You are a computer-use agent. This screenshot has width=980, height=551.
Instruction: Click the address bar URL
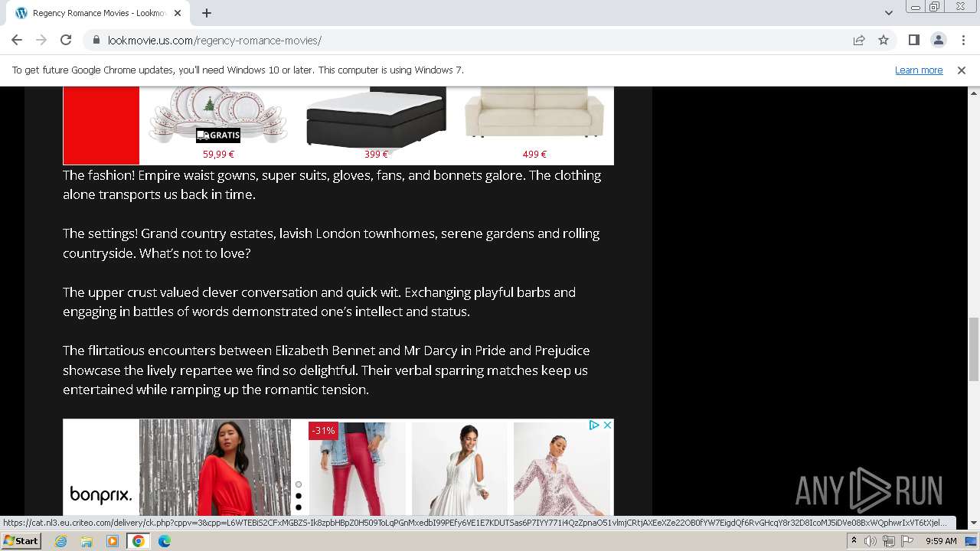214,41
